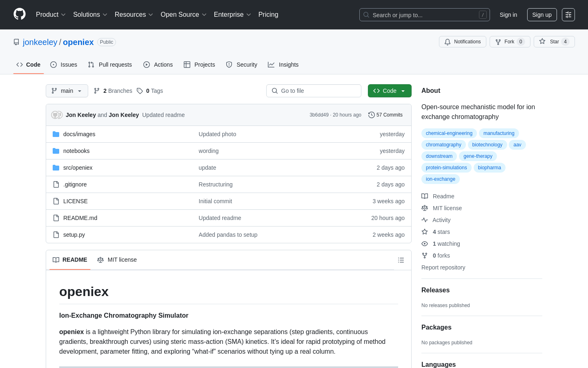Open the LICENSE file

point(76,201)
